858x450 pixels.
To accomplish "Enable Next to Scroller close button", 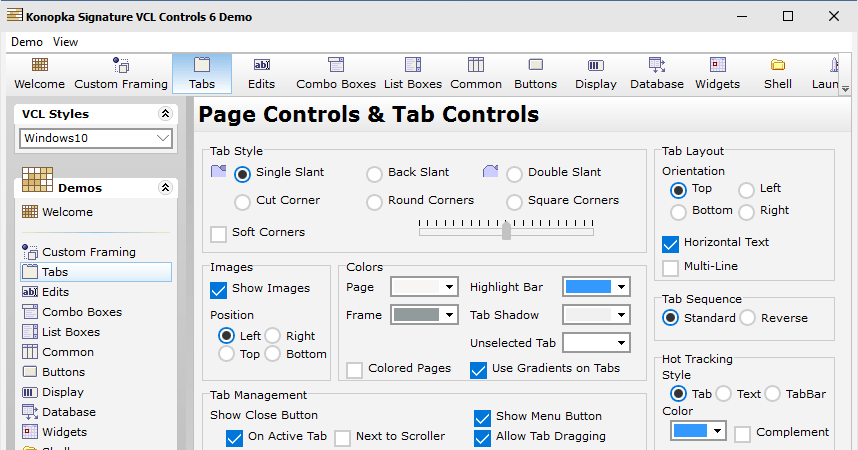I will [343, 439].
